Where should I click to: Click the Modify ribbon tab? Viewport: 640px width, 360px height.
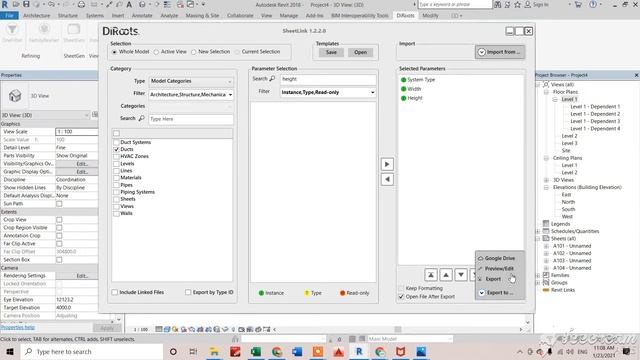430,16
